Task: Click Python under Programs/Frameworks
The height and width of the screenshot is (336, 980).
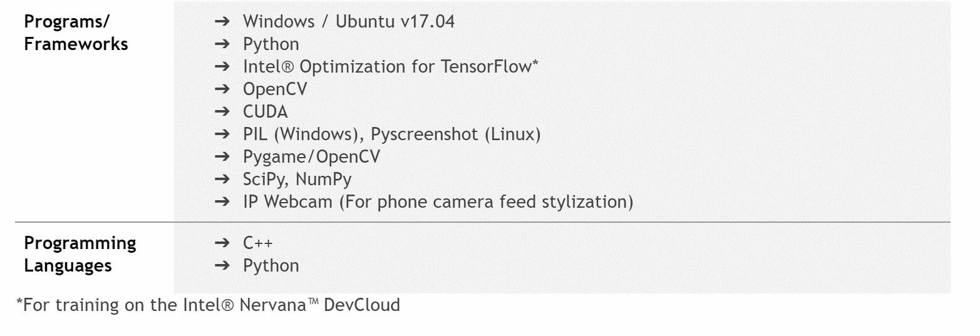Action: (271, 44)
